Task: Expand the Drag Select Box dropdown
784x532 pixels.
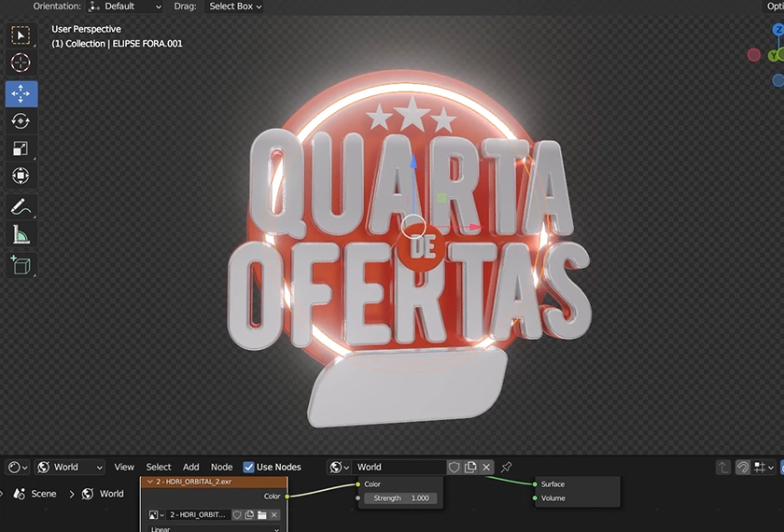Action: click(x=234, y=7)
